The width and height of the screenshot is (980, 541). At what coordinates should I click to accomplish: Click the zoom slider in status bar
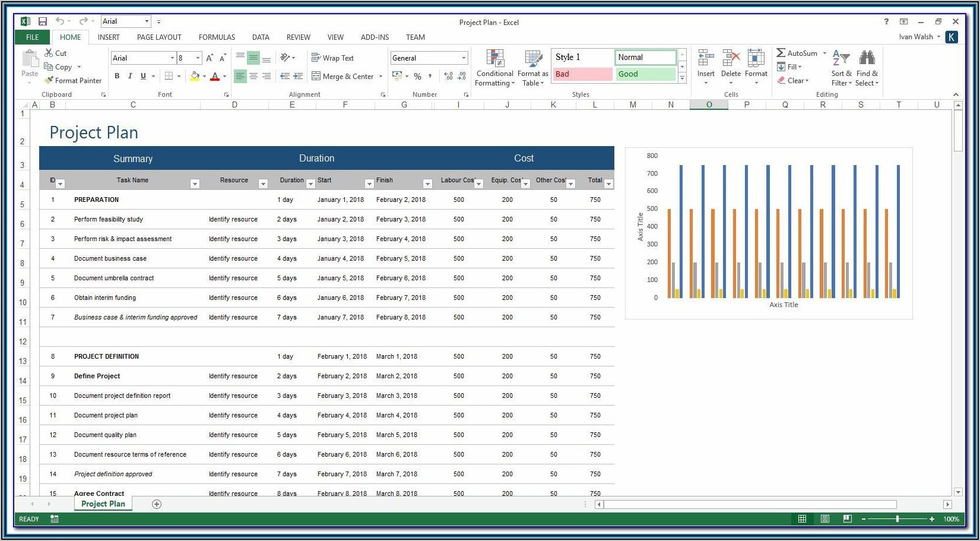click(x=897, y=519)
